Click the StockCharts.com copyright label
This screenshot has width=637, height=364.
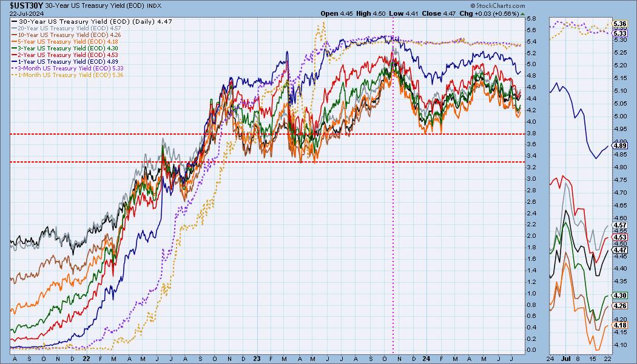point(497,5)
